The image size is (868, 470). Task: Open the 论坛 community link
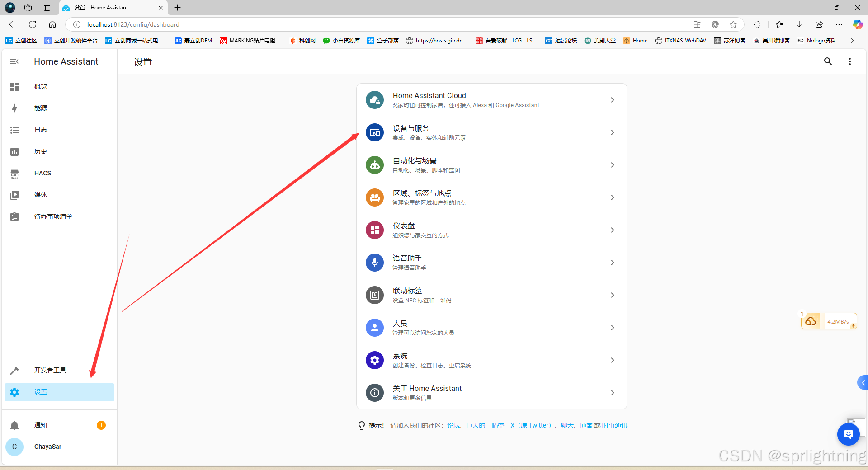453,425
